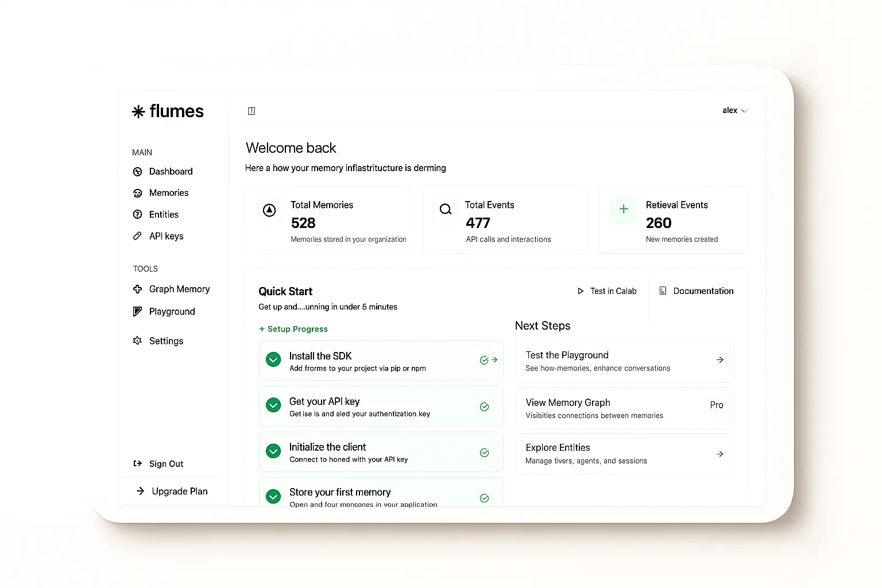Click the Pro badge on View Memory Graph

(716, 405)
